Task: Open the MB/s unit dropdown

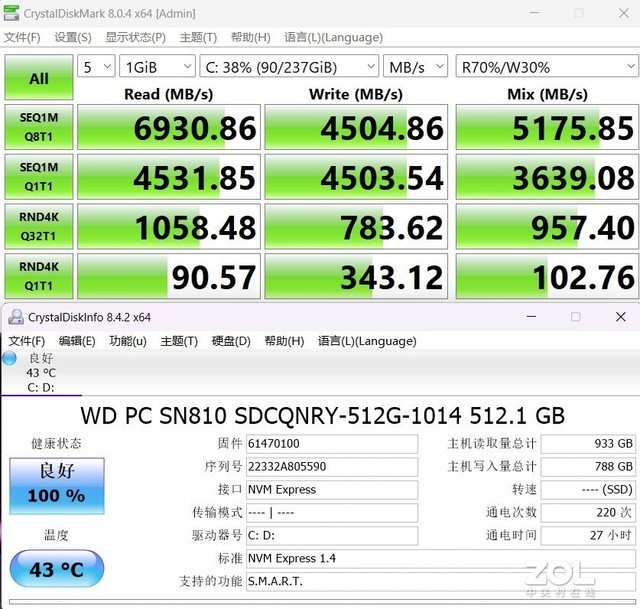Action: 416,67
